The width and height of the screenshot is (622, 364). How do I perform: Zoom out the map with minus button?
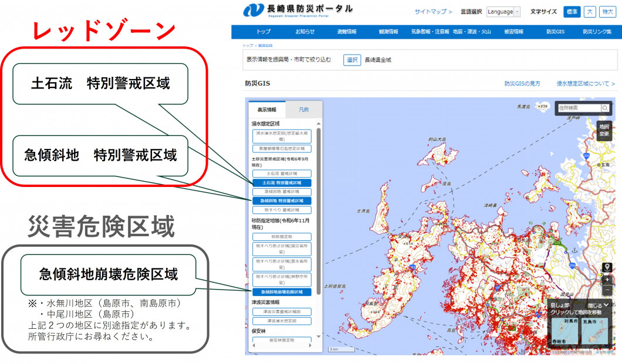click(x=607, y=290)
